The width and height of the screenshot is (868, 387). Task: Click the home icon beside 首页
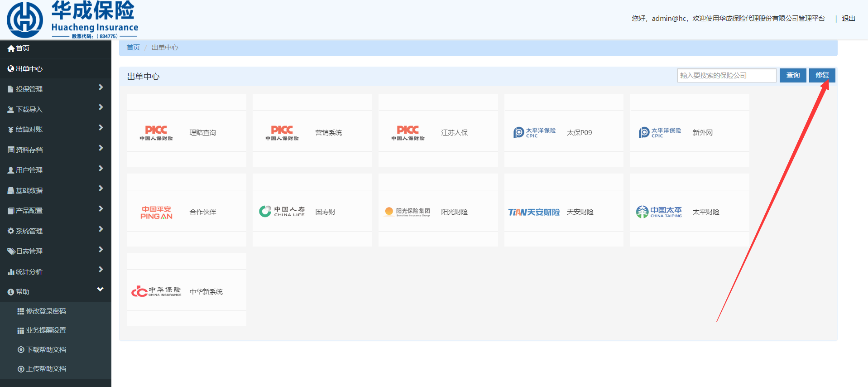(11, 49)
